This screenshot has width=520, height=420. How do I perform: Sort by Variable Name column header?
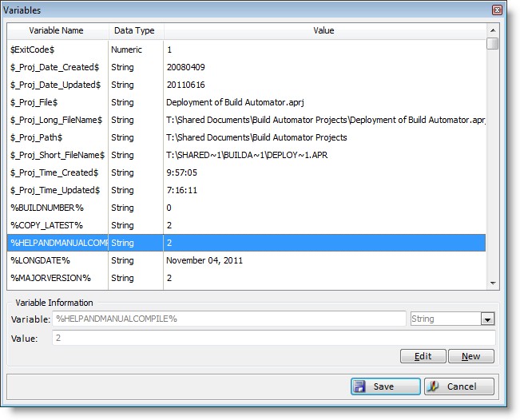pos(58,31)
